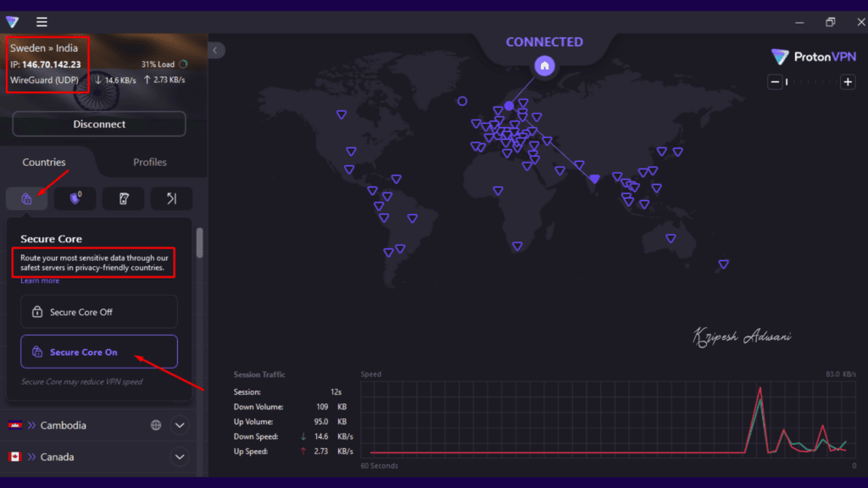This screenshot has height=488, width=868.
Task: Select the Kill Switch icon
Action: (x=123, y=197)
